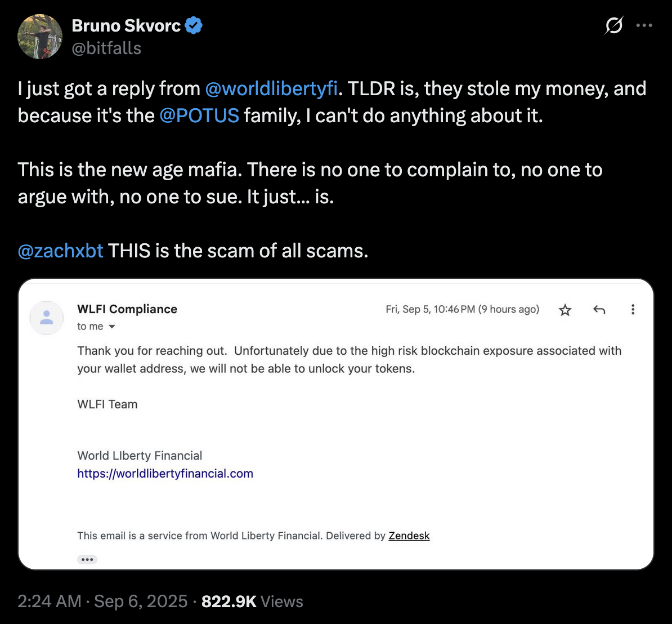This screenshot has height=624, width=672.
Task: Open the @zachxbt mention link
Action: (x=61, y=251)
